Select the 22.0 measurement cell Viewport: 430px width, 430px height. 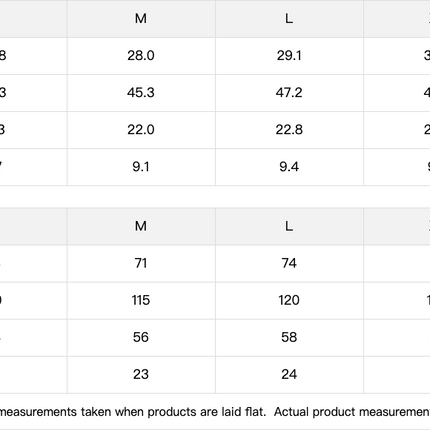(141, 130)
